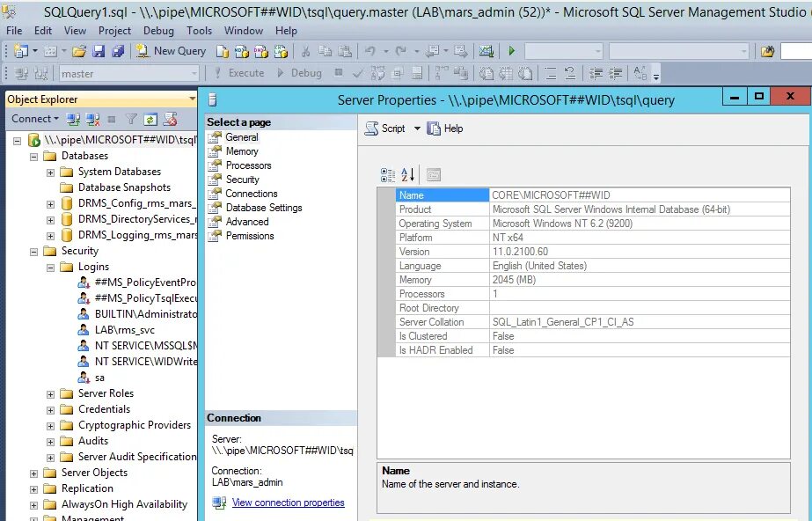The height and width of the screenshot is (521, 812).
Task: Expand the Server Roles node
Action: [50, 394]
